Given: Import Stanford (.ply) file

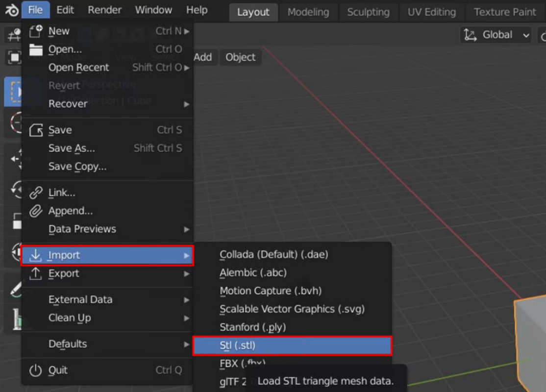Looking at the screenshot, I should (x=293, y=327).
